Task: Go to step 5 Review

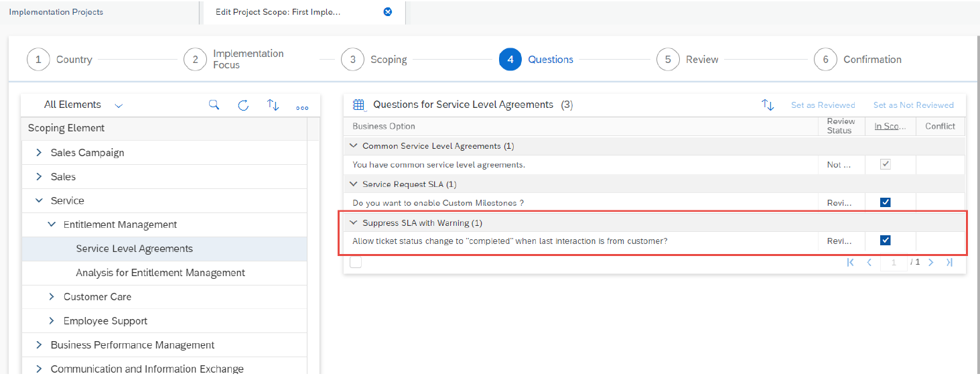Action: point(687,60)
